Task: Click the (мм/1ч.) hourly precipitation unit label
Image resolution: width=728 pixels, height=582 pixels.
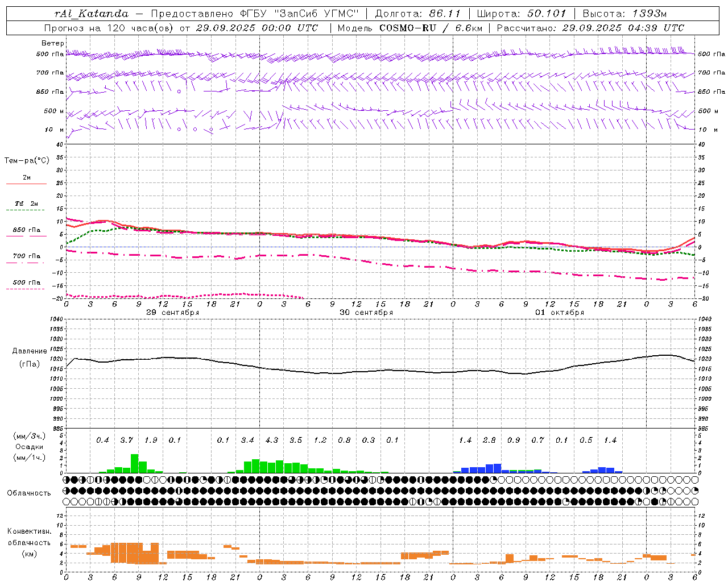Action: click(x=30, y=458)
